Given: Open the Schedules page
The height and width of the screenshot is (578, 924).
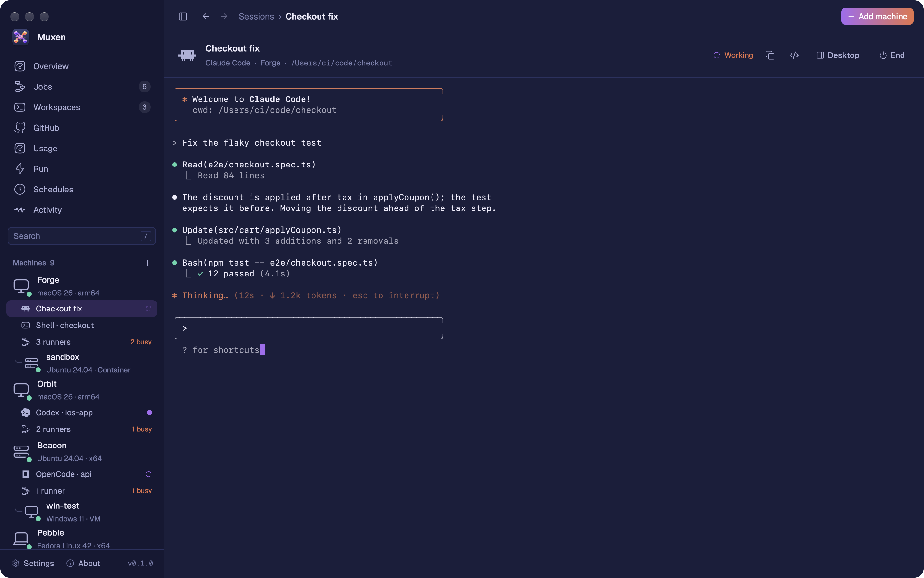Looking at the screenshot, I should tap(82, 189).
